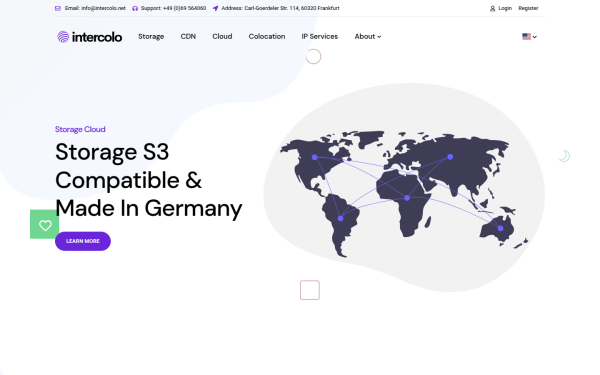Click the user profile icon beside Login
Image resolution: width=600 pixels, height=375 pixels.
coord(492,8)
